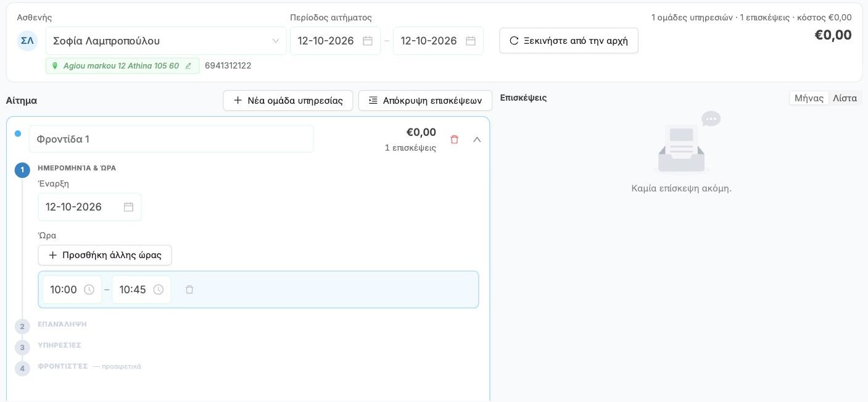Open step 3 Υπηρεσίες
This screenshot has width=868, height=402.
(x=59, y=346)
